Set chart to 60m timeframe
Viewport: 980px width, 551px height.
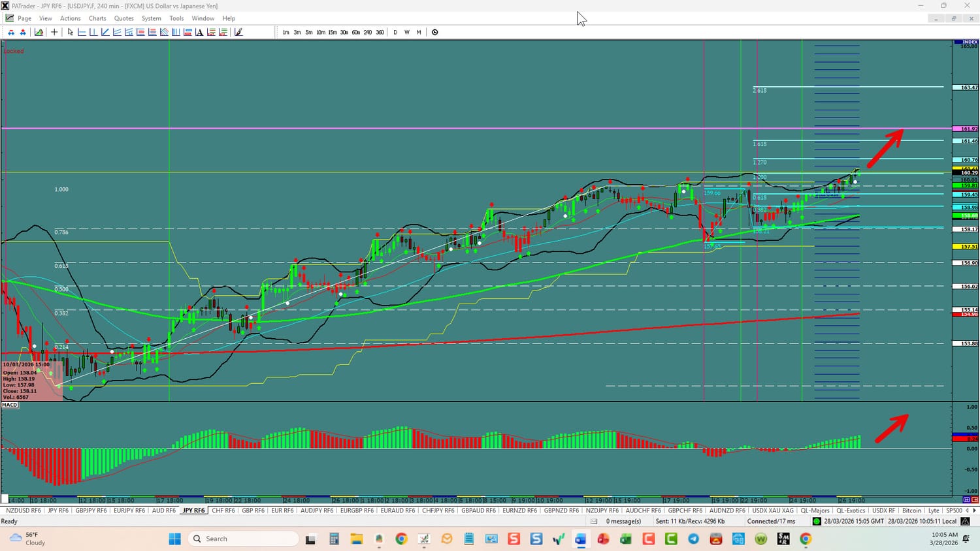(x=355, y=32)
